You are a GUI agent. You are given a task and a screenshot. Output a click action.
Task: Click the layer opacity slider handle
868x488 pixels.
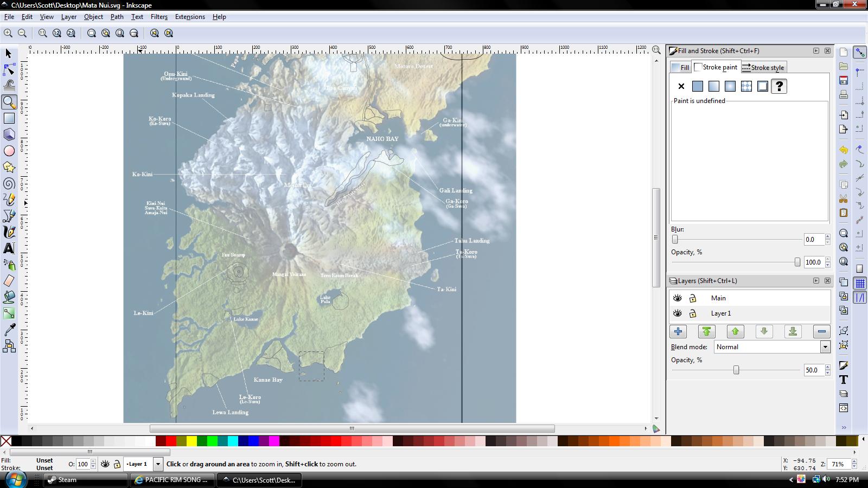[x=736, y=370]
